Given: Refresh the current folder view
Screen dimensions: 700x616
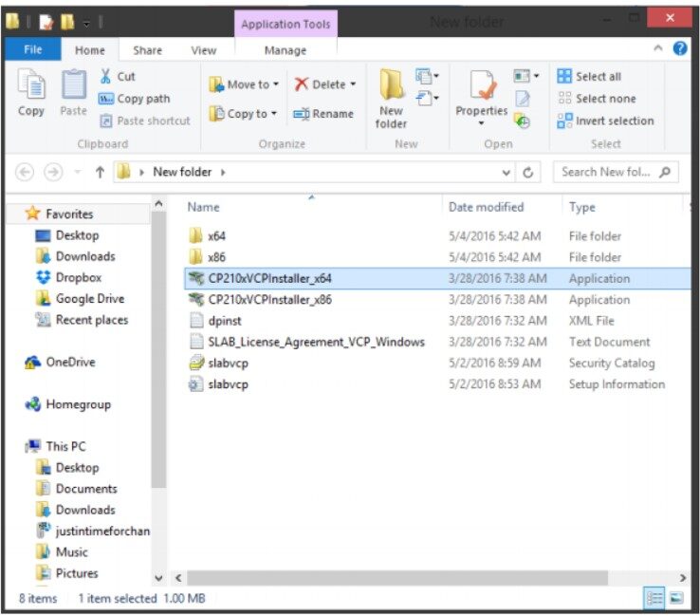Looking at the screenshot, I should click(x=527, y=173).
